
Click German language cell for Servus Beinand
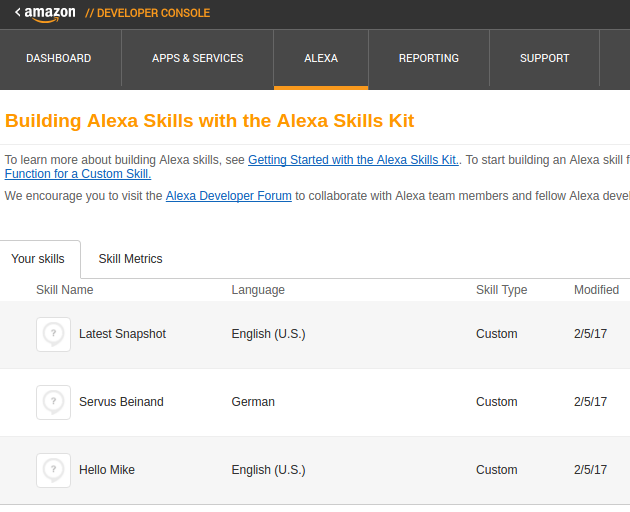click(x=253, y=402)
